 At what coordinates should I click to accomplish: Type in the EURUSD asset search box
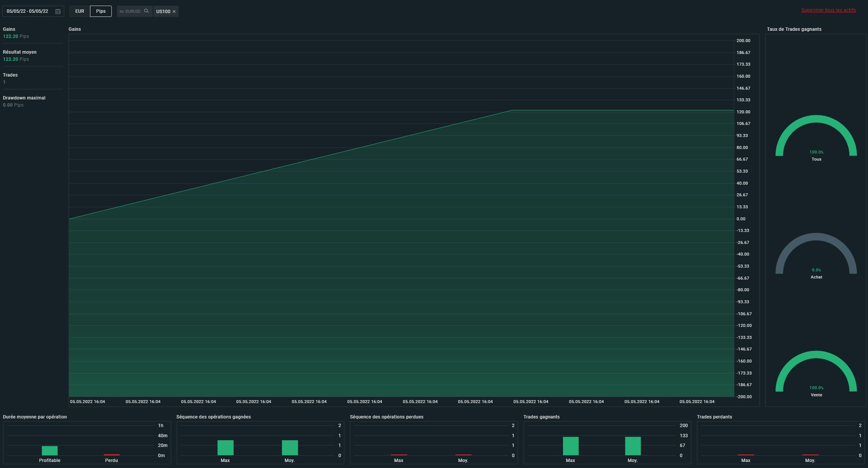coord(130,11)
